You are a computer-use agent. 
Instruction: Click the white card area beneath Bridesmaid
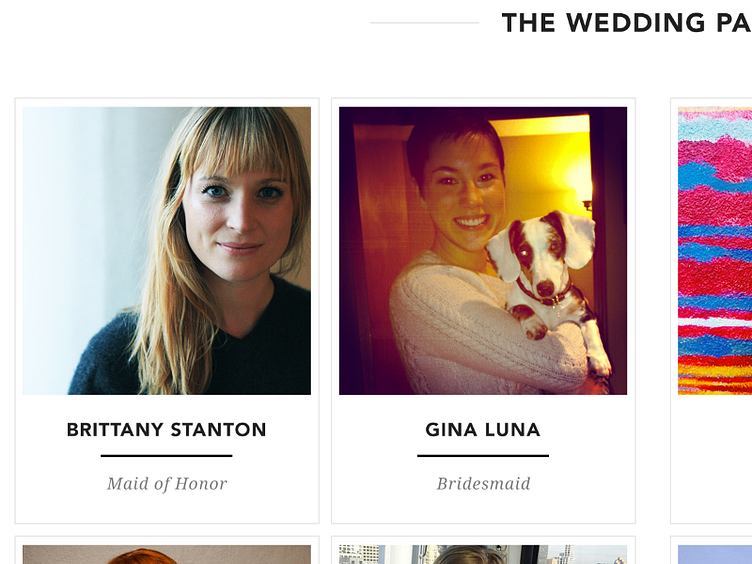click(x=483, y=508)
